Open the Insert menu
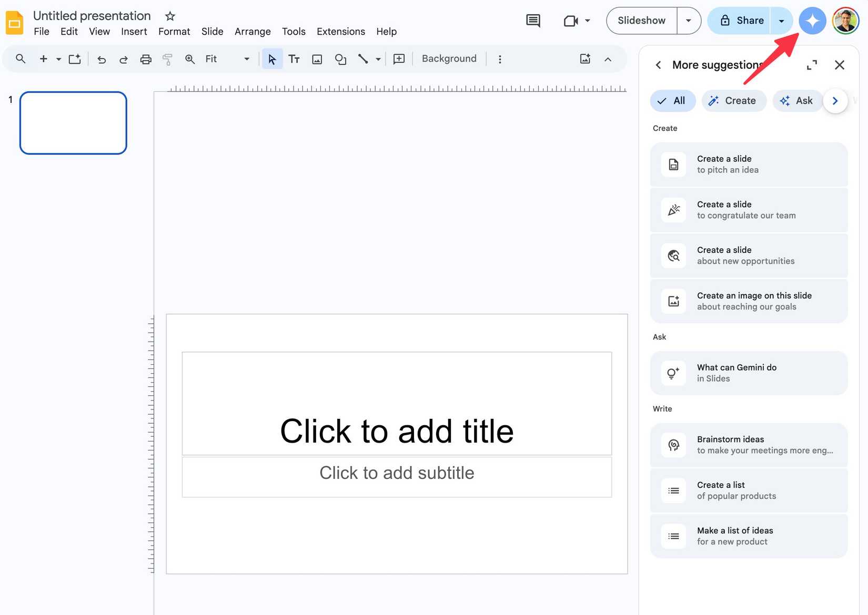Viewport: 868px width, 615px height. (134, 32)
